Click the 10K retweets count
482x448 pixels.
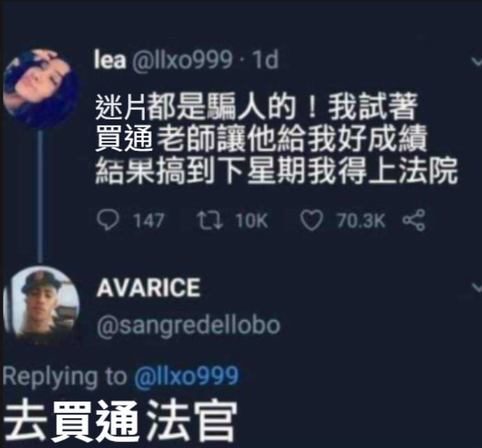point(252,221)
